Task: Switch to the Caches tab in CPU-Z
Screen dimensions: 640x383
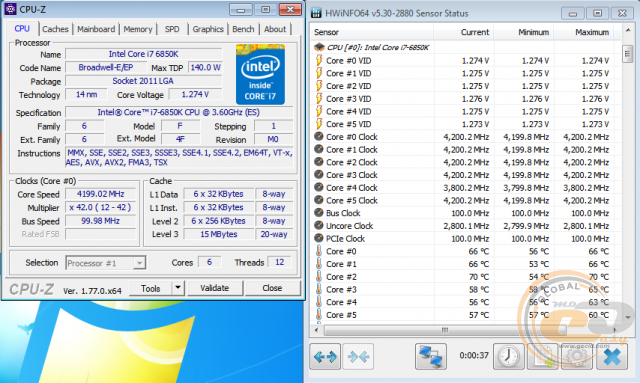Action: click(x=55, y=29)
